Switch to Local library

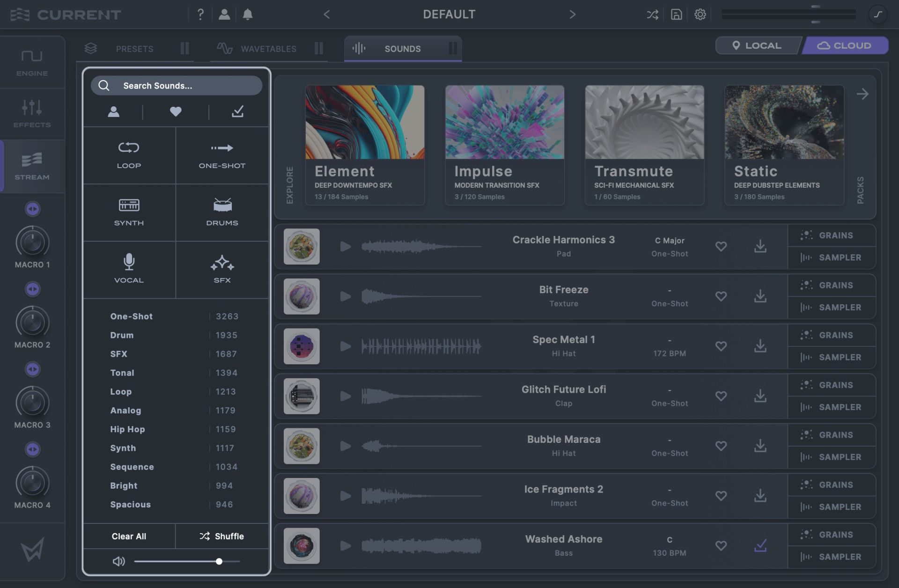click(x=757, y=45)
